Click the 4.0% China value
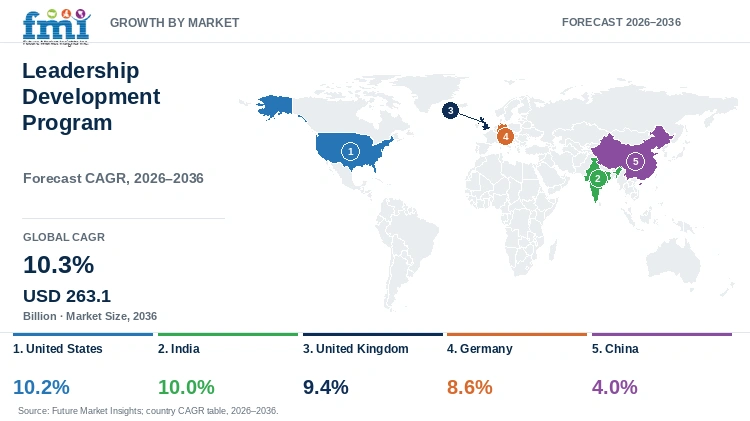 pyautogui.click(x=615, y=387)
